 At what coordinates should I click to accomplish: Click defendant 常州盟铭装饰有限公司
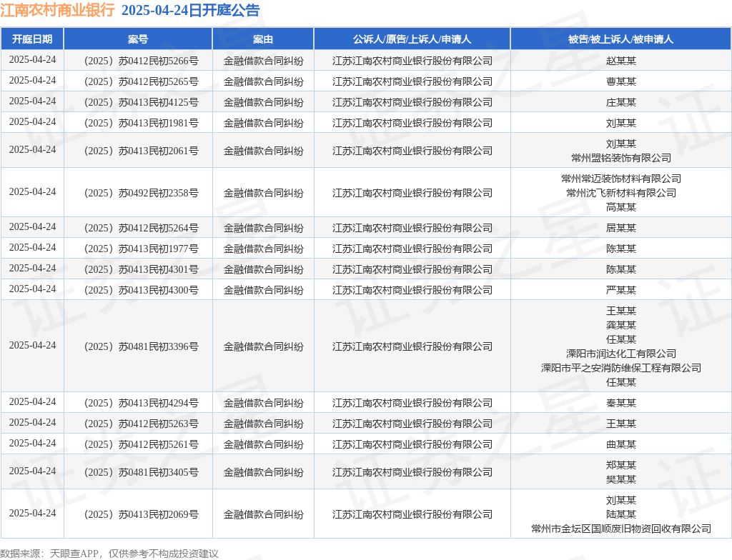[x=621, y=158]
